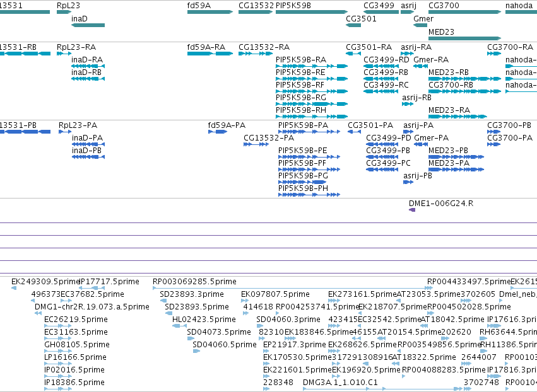
Task: Click the PIP5K59B-RE transcript label
Action: coord(300,72)
